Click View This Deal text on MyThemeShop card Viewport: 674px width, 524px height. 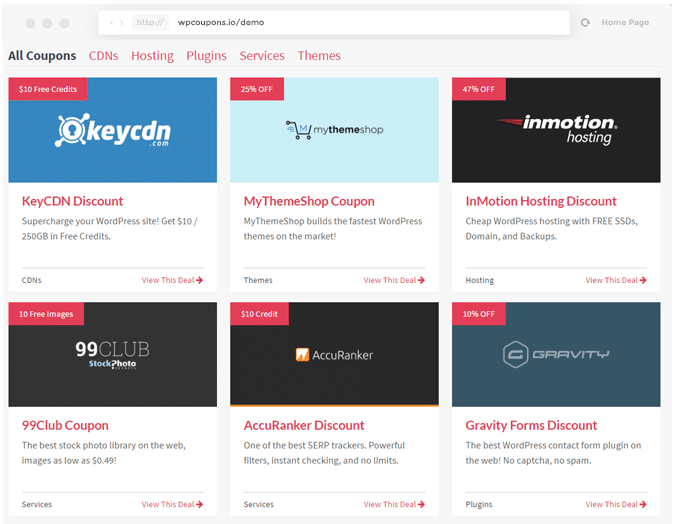click(x=390, y=280)
